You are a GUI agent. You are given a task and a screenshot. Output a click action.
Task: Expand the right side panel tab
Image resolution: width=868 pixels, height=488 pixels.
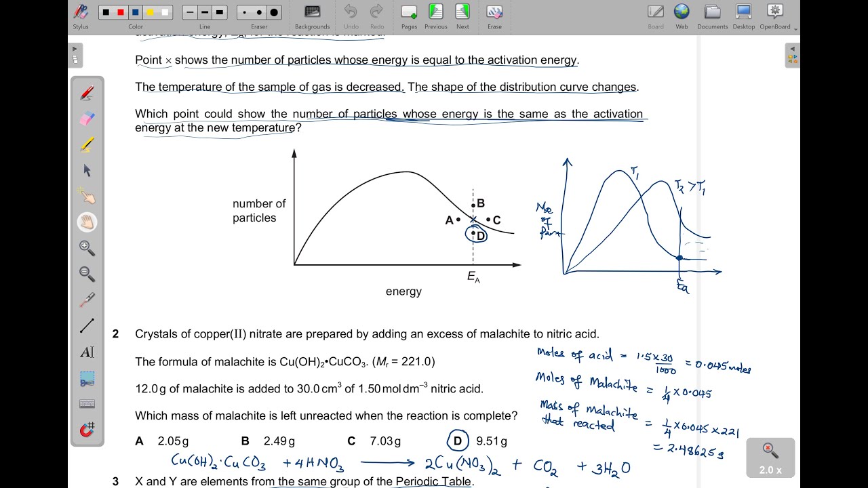(792, 55)
